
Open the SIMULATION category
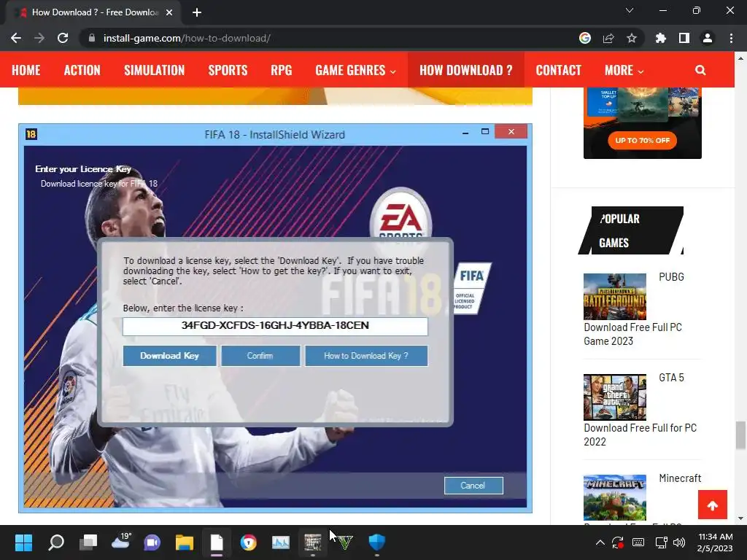(x=155, y=70)
